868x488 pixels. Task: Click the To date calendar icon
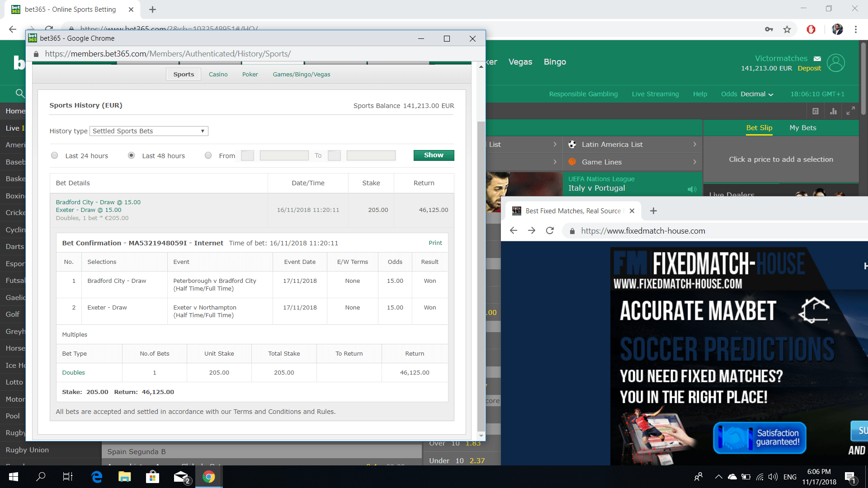334,155
